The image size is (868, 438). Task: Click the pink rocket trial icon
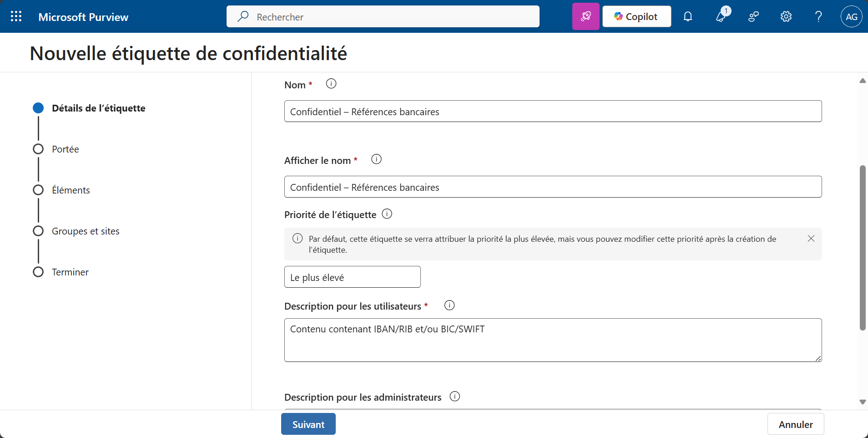point(585,17)
